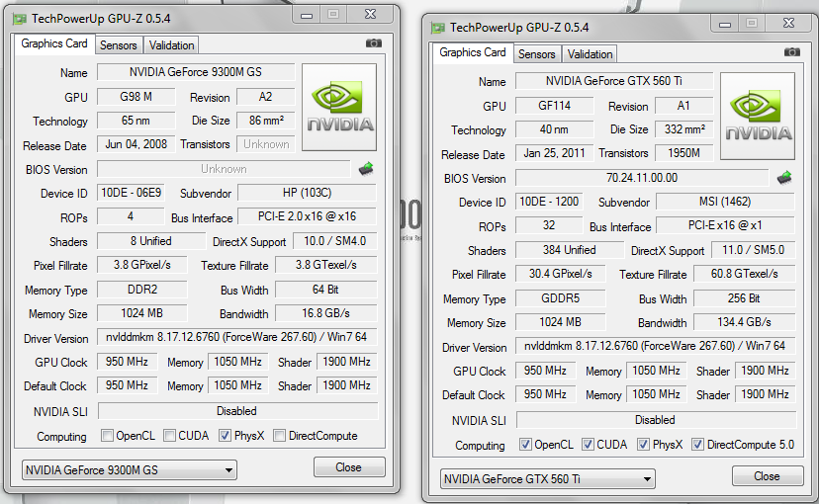This screenshot has width=819, height=504.
Task: Click GPU value GF114
Action: [555, 106]
